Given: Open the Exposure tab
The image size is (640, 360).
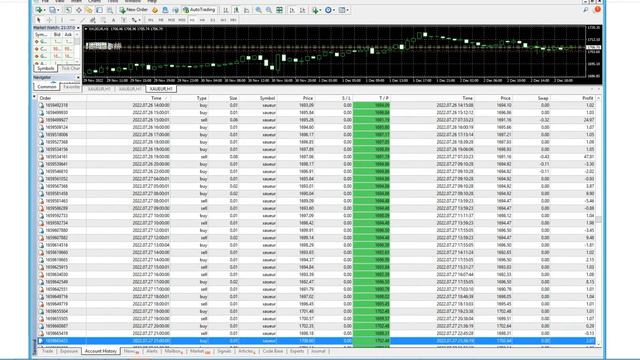Looking at the screenshot, I should coord(69,351).
